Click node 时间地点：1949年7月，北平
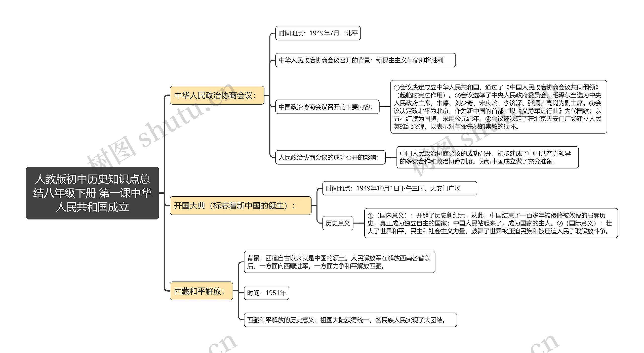Viewport: 644px width, 353px height. [318, 33]
